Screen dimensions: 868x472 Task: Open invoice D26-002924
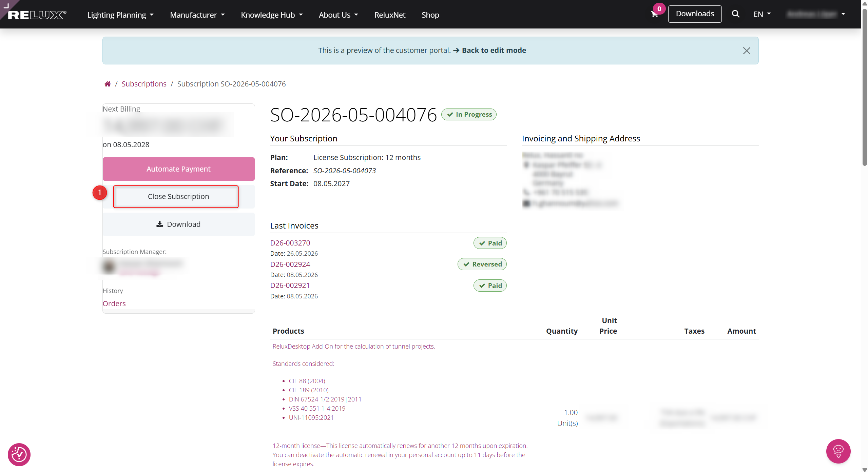click(290, 264)
